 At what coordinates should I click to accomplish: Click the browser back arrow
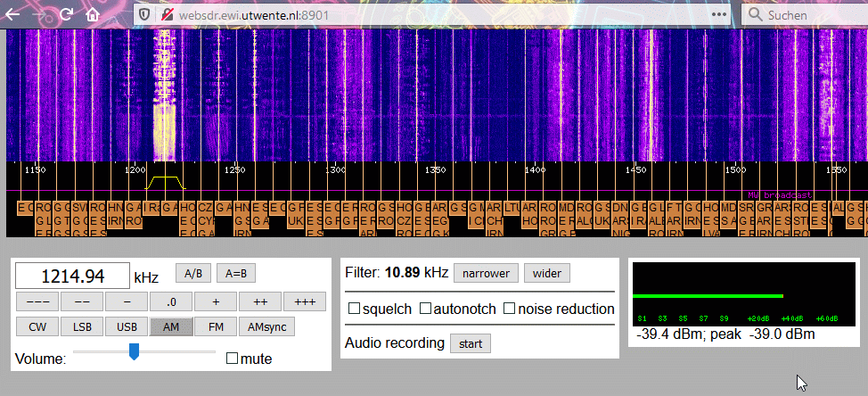(12, 14)
